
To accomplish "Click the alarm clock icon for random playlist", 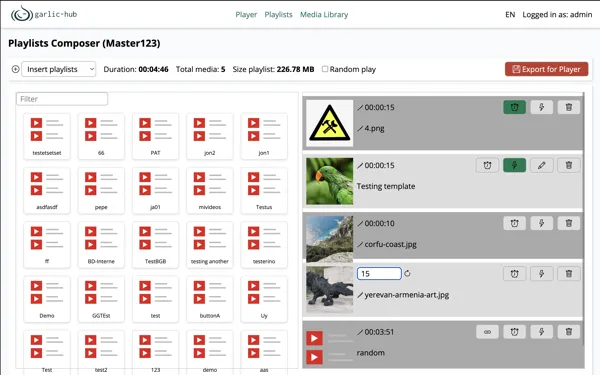I will (514, 332).
